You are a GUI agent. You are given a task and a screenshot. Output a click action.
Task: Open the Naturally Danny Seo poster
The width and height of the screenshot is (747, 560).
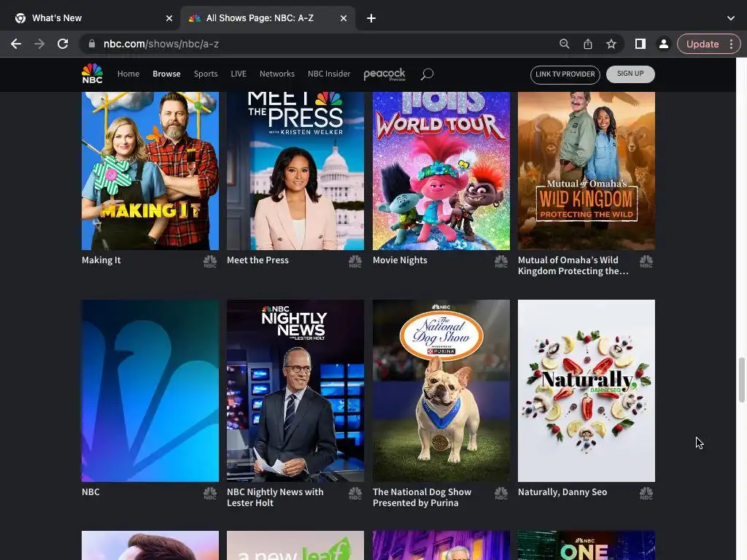(587, 391)
